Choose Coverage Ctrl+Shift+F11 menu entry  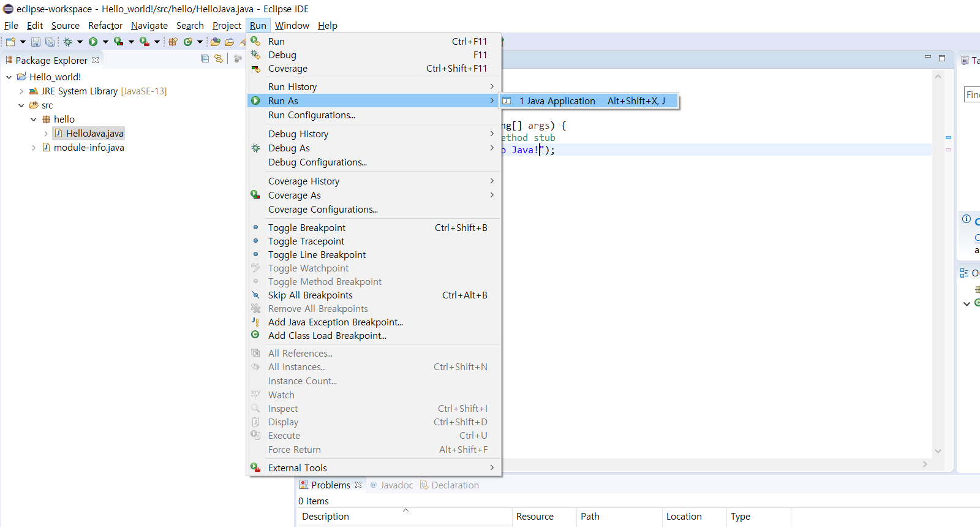click(x=374, y=69)
